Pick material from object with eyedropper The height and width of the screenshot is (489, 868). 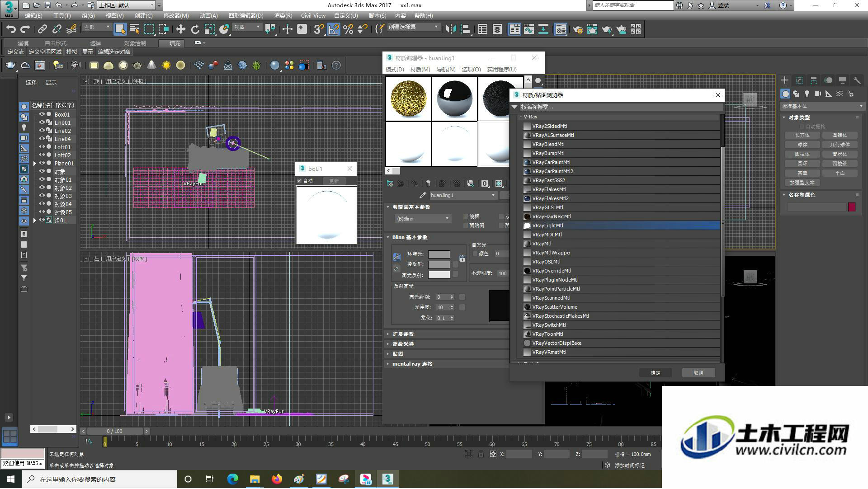pos(423,195)
